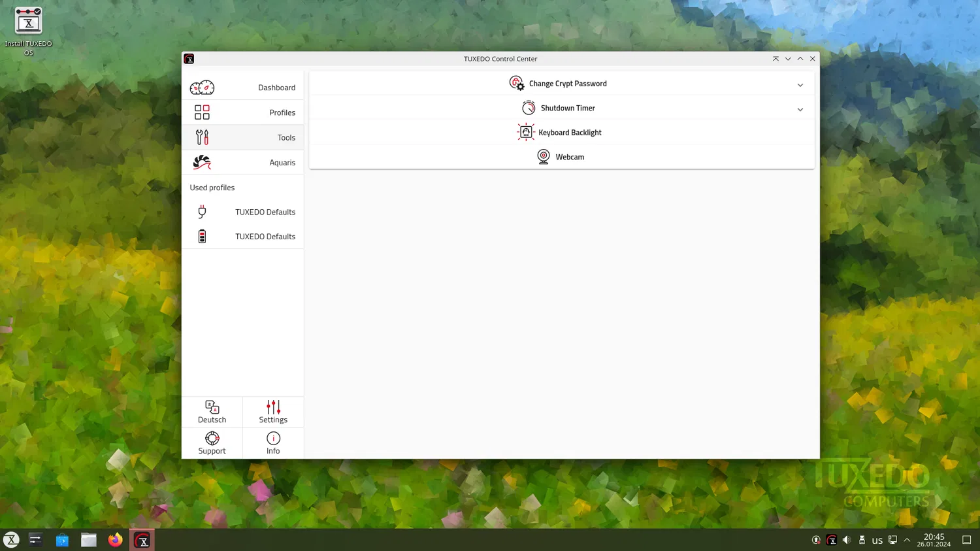Image resolution: width=980 pixels, height=551 pixels.
Task: Click the network connections tray icon
Action: [892, 540]
